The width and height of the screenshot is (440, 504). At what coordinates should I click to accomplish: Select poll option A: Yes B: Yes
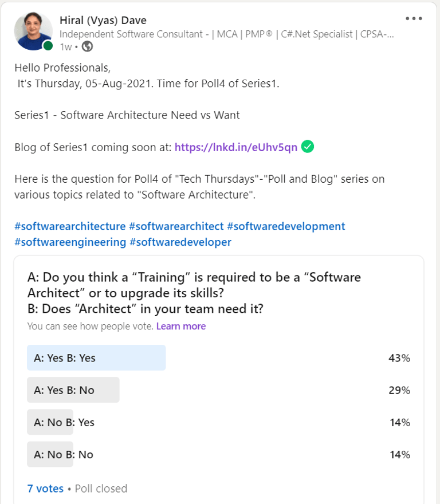click(x=219, y=358)
